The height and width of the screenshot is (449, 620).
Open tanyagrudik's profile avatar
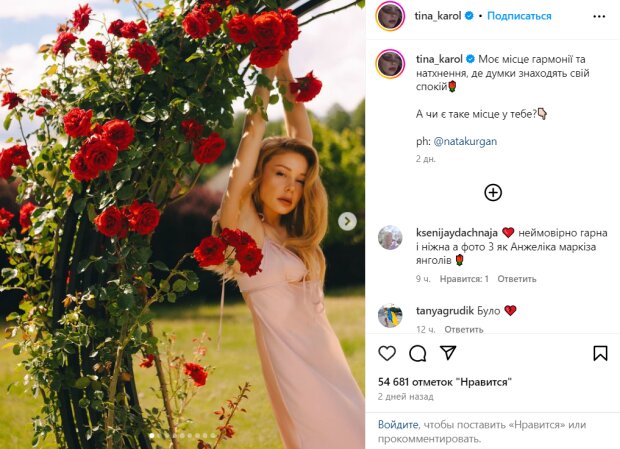pyautogui.click(x=390, y=316)
